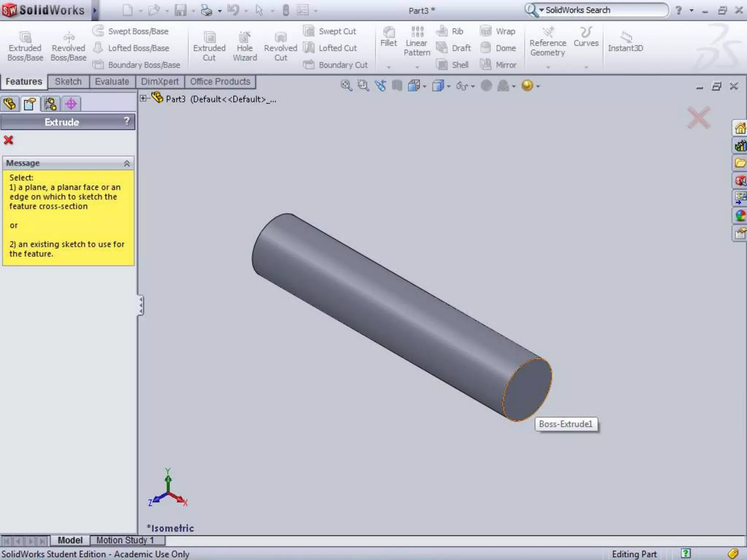This screenshot has width=747, height=560.
Task: Open the ConfigurationManager panel icon
Action: 51,104
